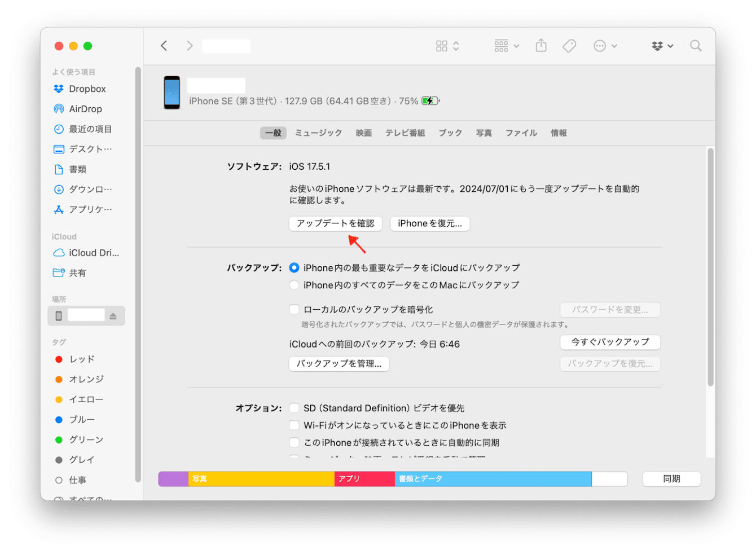
Task: Switch to the ミュージック tab
Action: [x=319, y=133]
